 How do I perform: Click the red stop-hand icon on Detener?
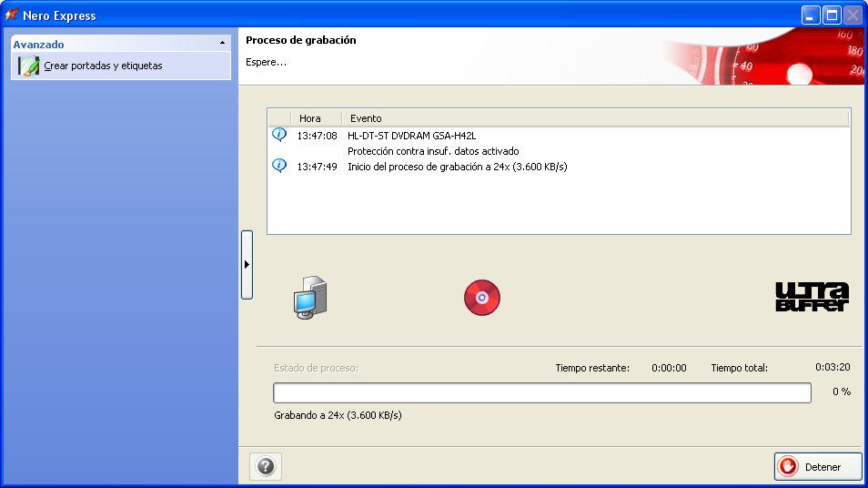click(x=788, y=466)
